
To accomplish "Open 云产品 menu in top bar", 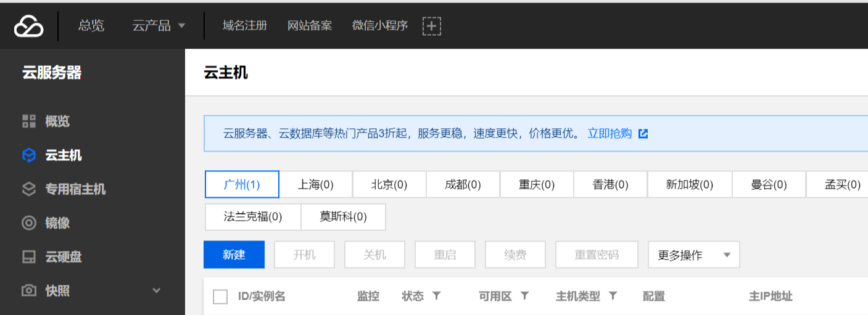I will (151, 26).
